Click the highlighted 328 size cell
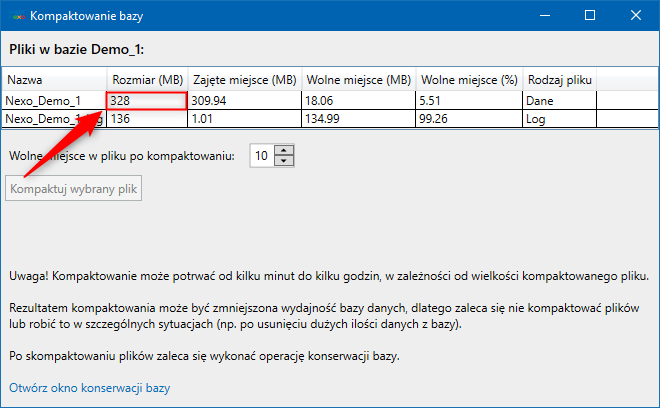Image resolution: width=660 pixels, height=408 pixels. [146, 100]
